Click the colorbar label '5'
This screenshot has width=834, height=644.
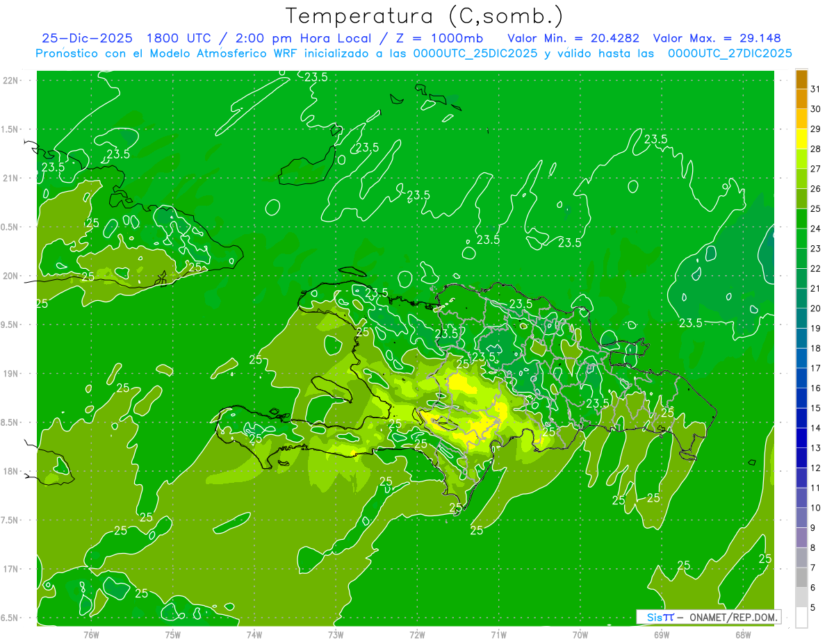[x=813, y=608]
